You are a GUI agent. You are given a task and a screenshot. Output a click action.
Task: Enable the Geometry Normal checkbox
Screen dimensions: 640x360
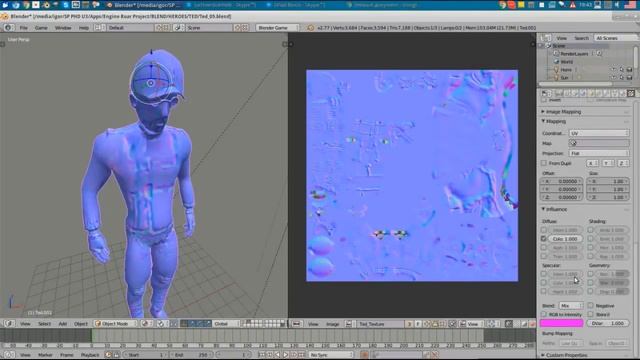[590, 274]
